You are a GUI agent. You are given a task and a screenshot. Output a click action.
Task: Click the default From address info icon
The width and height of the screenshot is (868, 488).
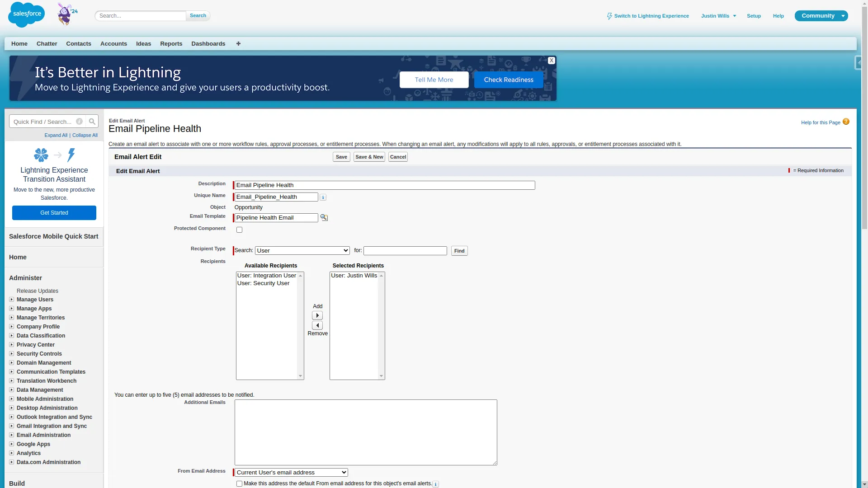click(x=435, y=484)
